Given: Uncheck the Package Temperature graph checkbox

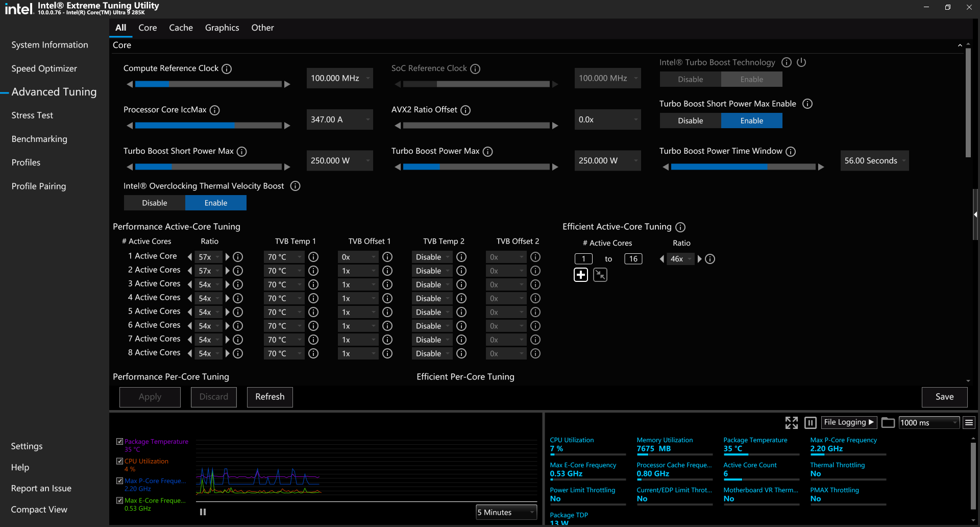Looking at the screenshot, I should click(119, 442).
